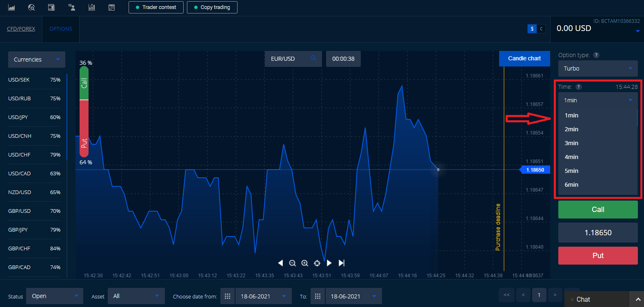Select 5min from time list
This screenshot has width=644, height=307.
click(597, 171)
